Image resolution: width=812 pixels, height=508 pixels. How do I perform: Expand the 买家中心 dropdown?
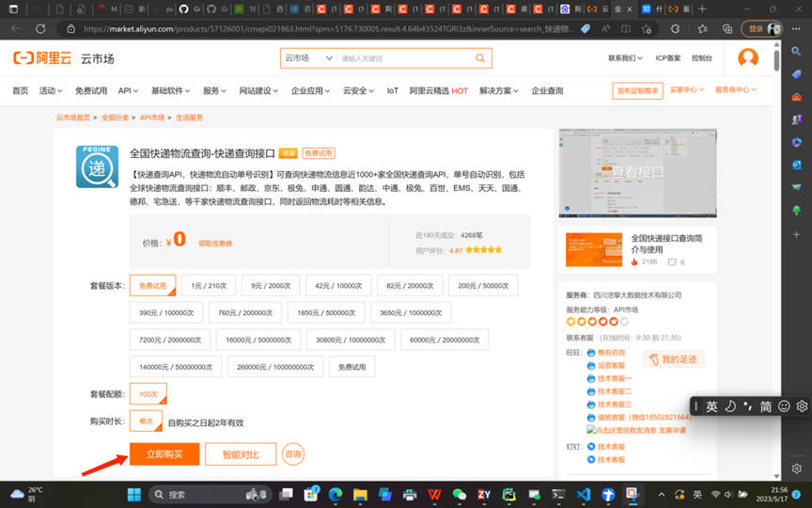[687, 89]
